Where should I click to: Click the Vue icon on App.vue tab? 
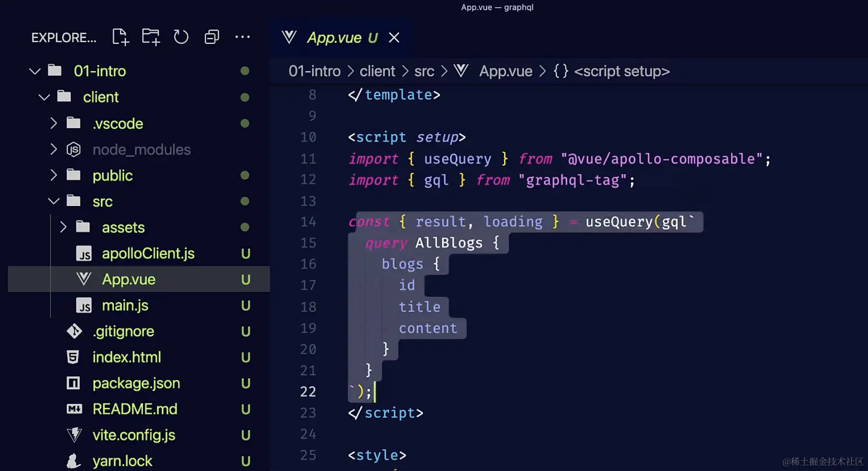[289, 37]
